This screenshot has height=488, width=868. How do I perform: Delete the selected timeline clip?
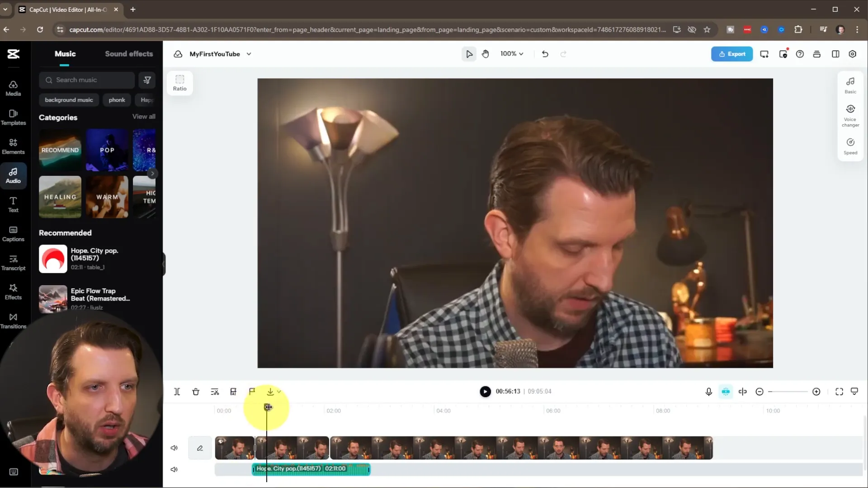(196, 392)
